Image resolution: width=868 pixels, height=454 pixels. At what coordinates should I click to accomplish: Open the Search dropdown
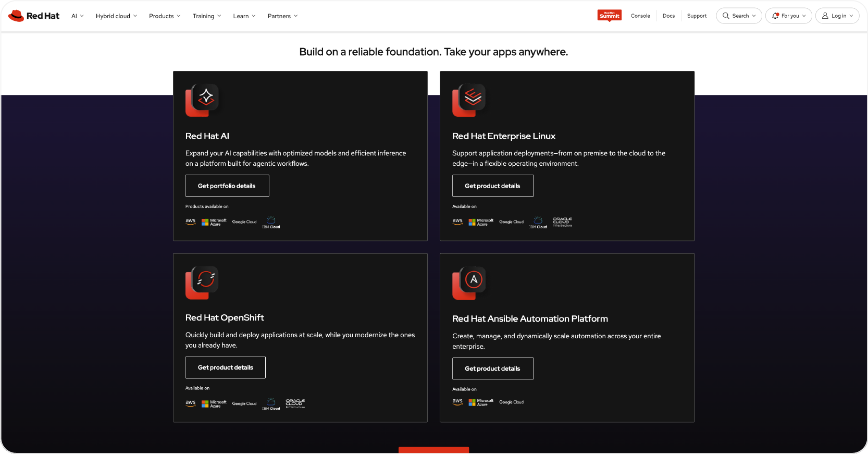point(739,16)
